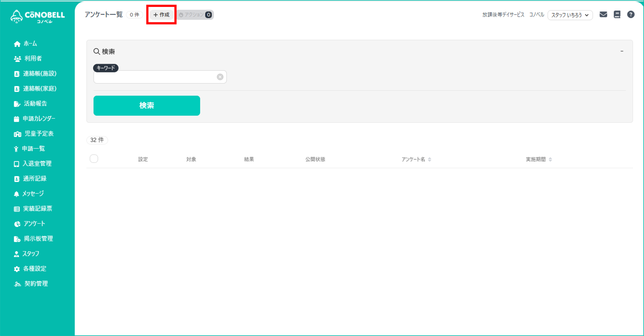Open the ホーム home icon

(17, 44)
